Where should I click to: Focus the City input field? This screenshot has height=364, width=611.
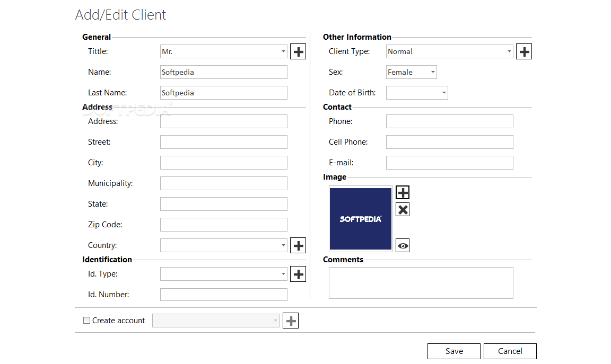point(224,162)
